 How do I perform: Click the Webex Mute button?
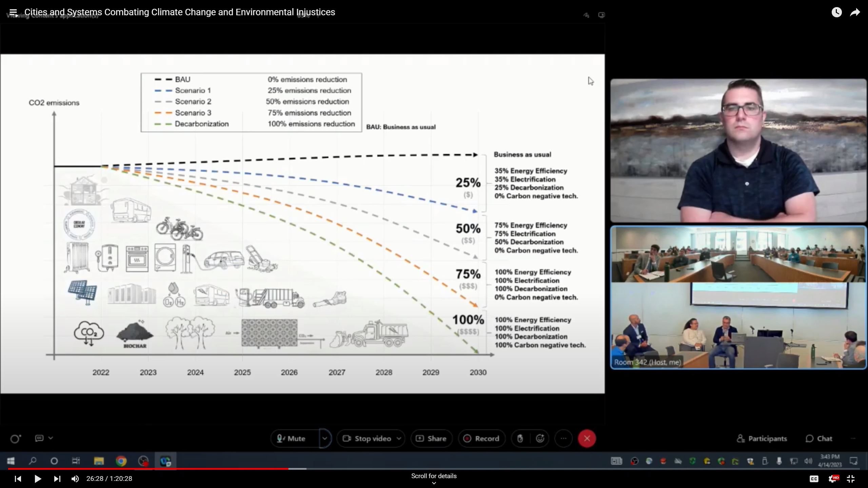(295, 439)
